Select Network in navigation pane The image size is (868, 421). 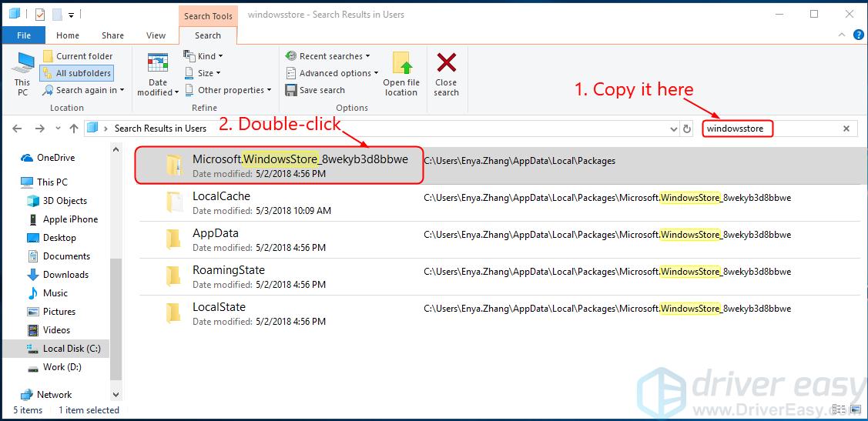click(46, 394)
